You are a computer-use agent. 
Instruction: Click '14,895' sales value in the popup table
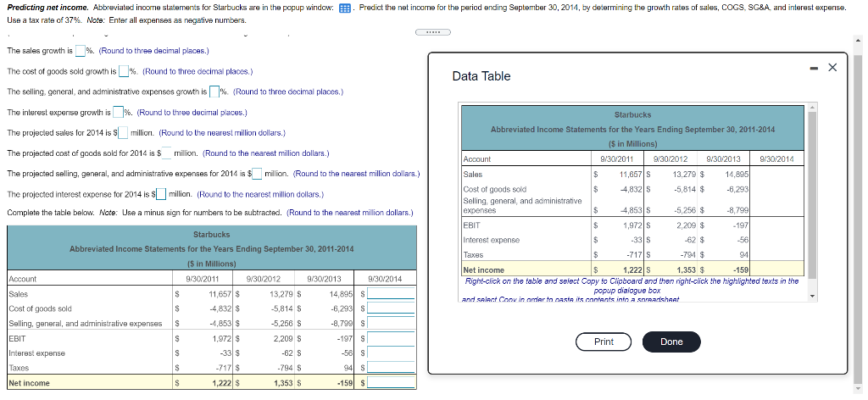(736, 175)
